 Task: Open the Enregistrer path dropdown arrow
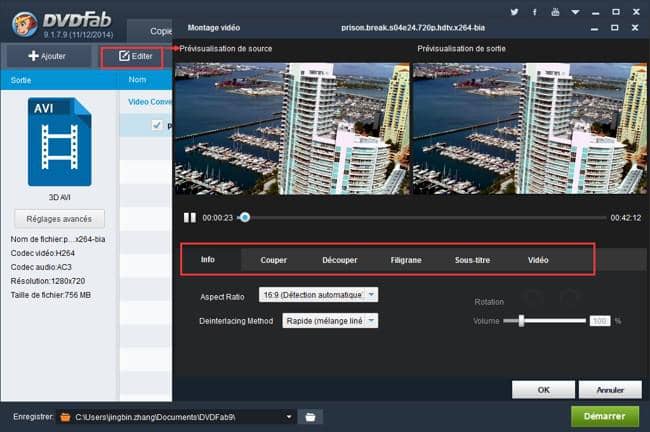coord(289,417)
